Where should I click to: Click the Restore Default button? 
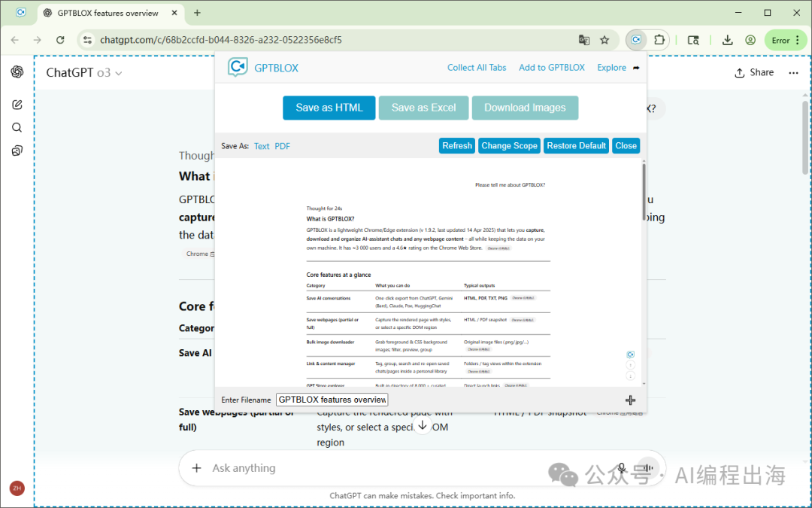pos(577,146)
